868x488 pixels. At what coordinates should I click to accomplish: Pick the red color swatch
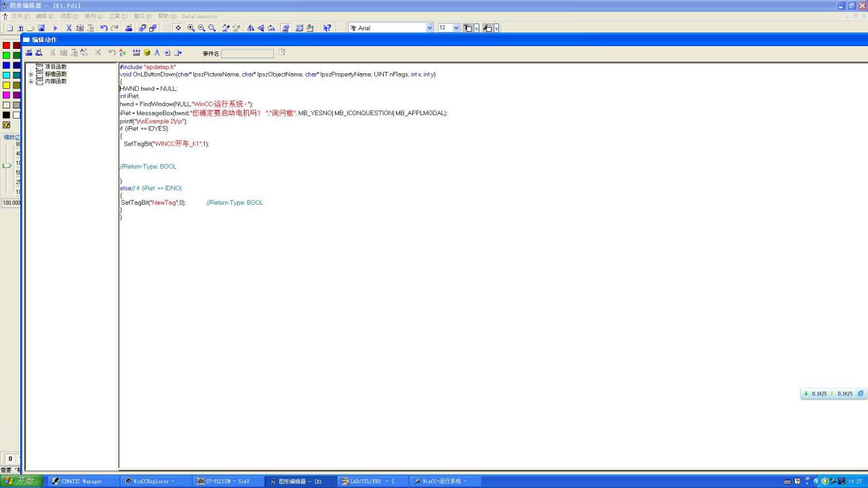coord(6,45)
